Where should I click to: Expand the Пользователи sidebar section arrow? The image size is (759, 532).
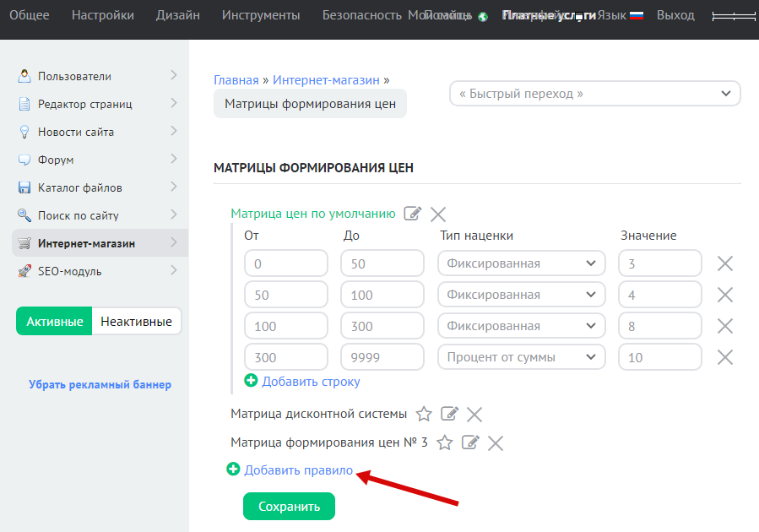[173, 76]
